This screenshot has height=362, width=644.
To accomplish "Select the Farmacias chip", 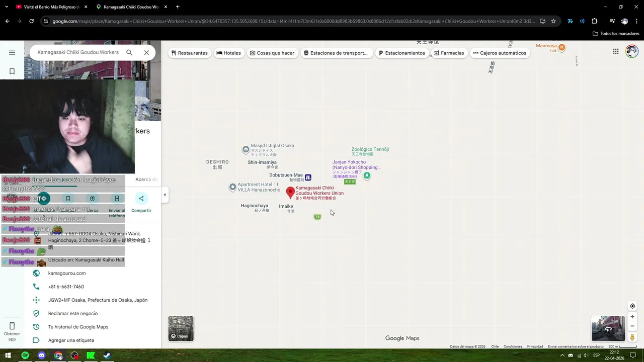I will point(449,53).
